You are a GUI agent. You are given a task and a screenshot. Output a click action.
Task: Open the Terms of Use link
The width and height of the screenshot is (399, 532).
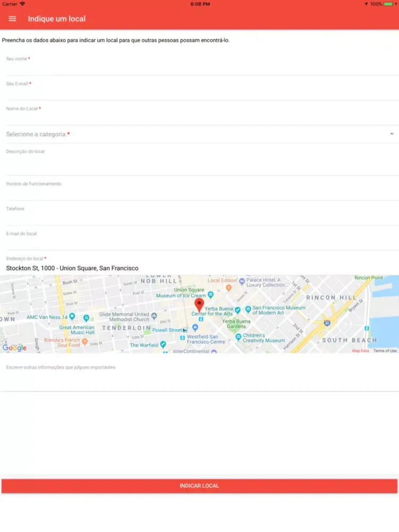point(385,351)
